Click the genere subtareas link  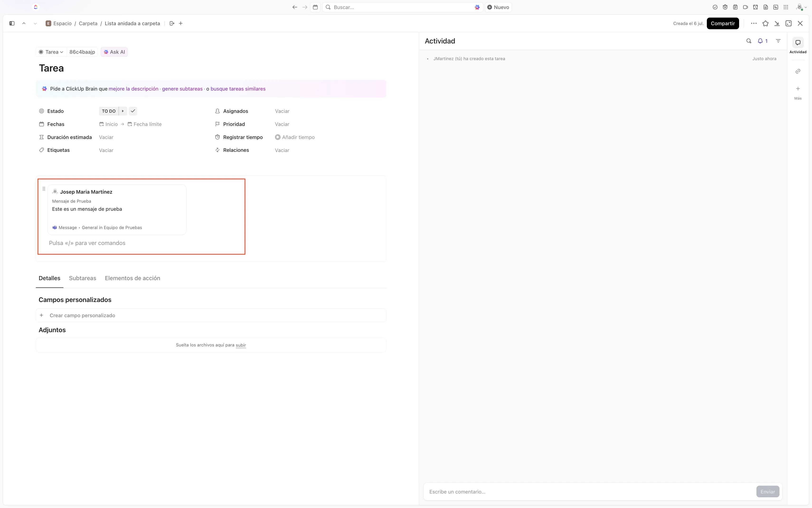(182, 89)
